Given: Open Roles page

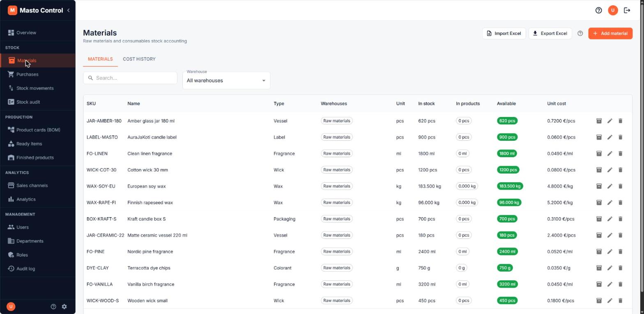Looking at the screenshot, I should (x=37, y=255).
